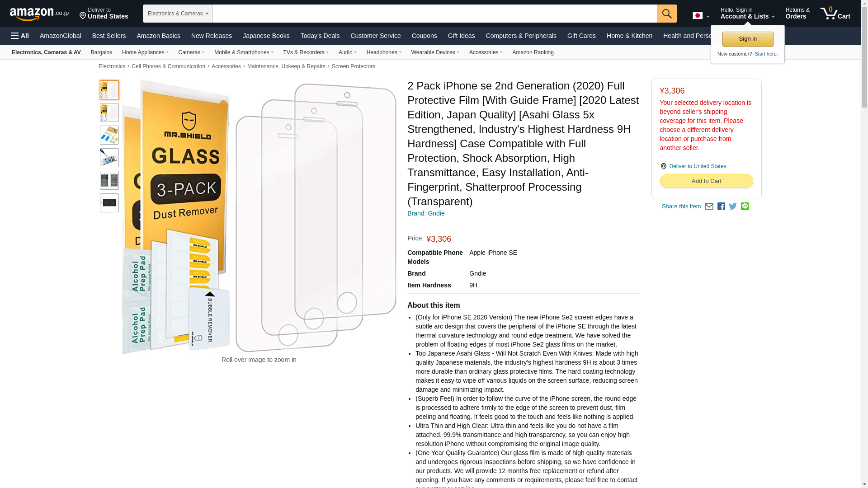Open the shopping cart icon
Image resolution: width=868 pixels, height=488 pixels.
pyautogui.click(x=835, y=14)
